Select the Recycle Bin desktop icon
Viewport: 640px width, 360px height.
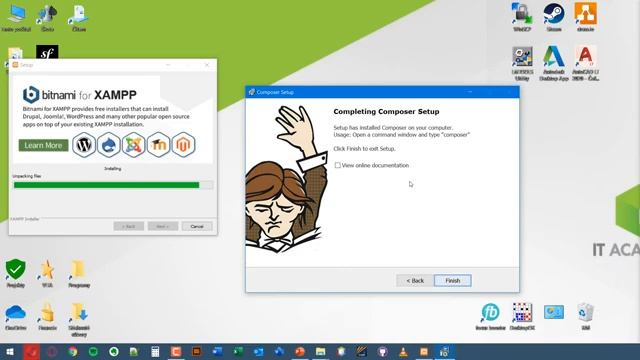[585, 316]
